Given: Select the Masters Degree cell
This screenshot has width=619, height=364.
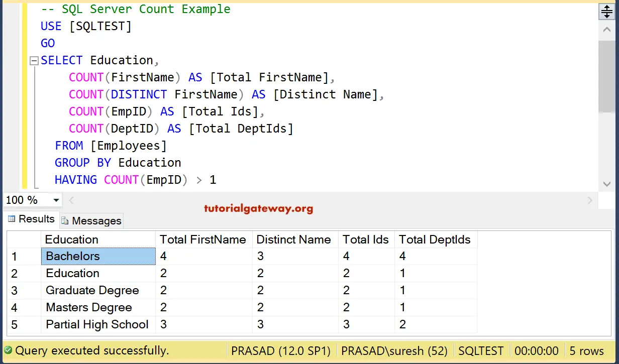Looking at the screenshot, I should click(98, 307).
